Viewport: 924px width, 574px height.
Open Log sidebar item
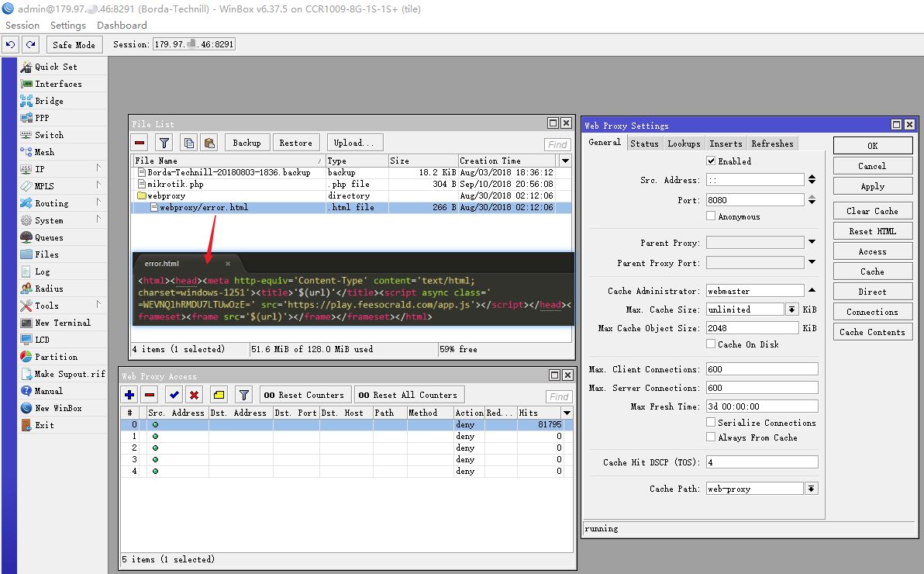(43, 271)
